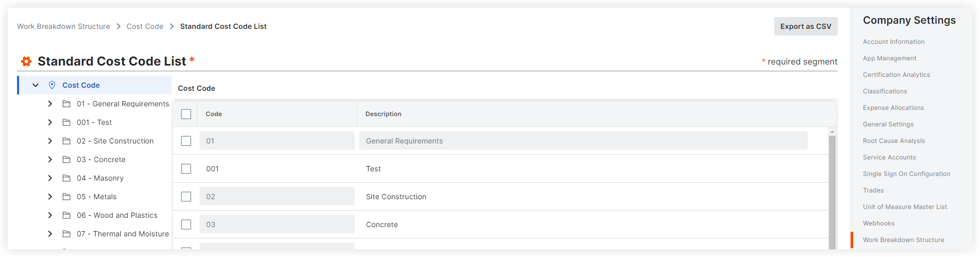The width and height of the screenshot is (980, 257).
Task: Click the folder icon for 01 - General Requirements
Action: (67, 104)
